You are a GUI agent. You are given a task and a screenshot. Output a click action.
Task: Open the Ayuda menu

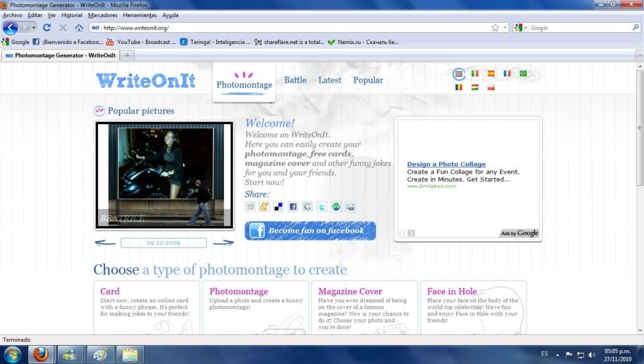(x=170, y=15)
